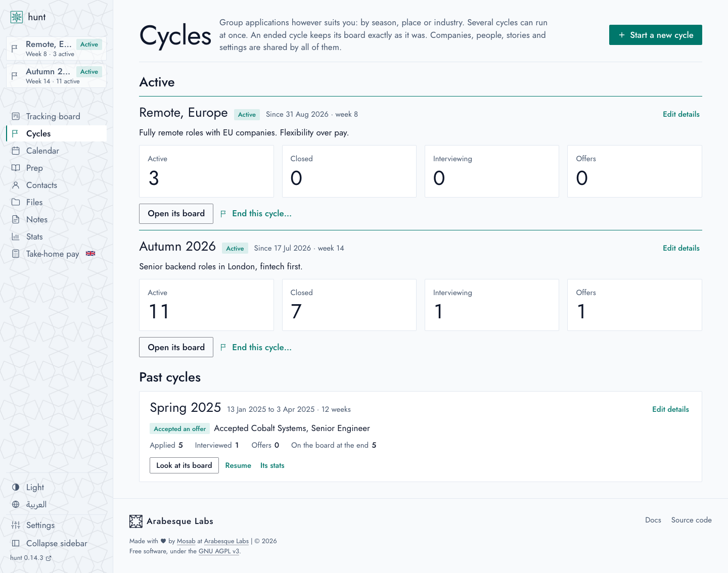728x573 pixels.
Task: Toggle the Light theme switch
Action: pyautogui.click(x=57, y=487)
